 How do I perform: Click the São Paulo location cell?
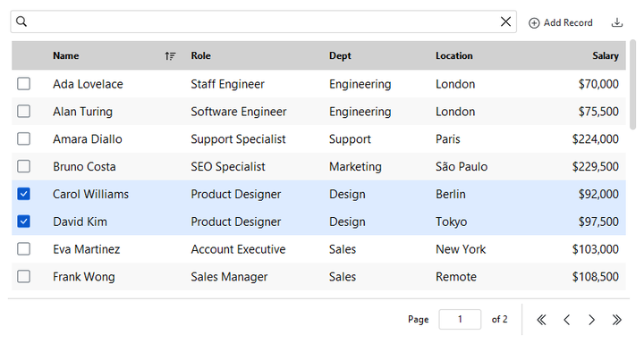[x=462, y=166]
